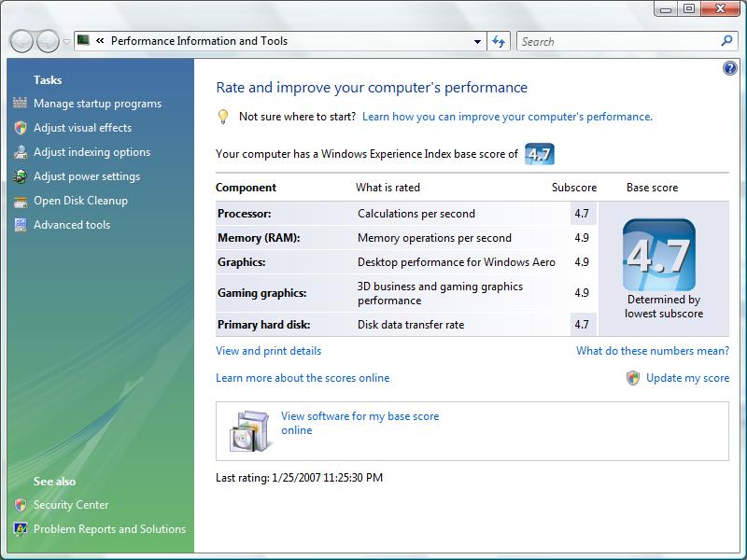The image size is (747, 560).
Task: Click the small 4.7 badge after base score text
Action: tap(540, 154)
